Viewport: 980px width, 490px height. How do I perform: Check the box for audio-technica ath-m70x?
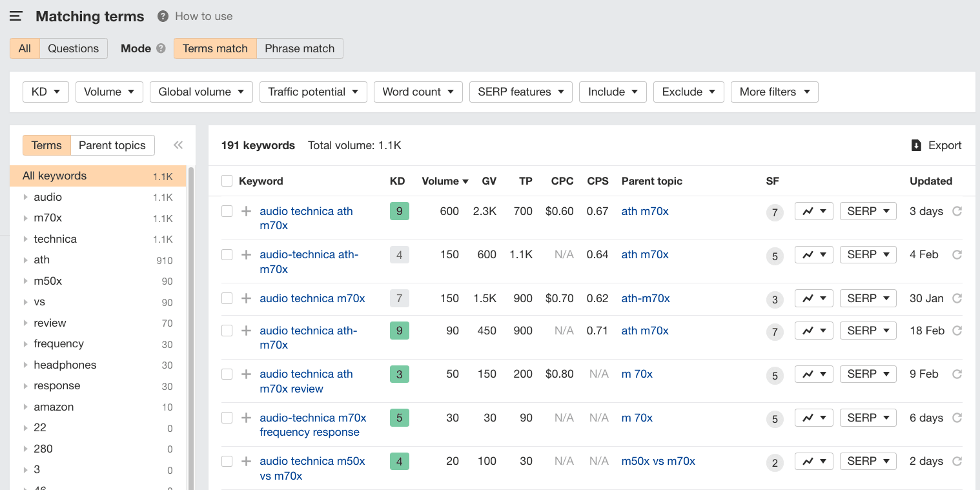[227, 254]
